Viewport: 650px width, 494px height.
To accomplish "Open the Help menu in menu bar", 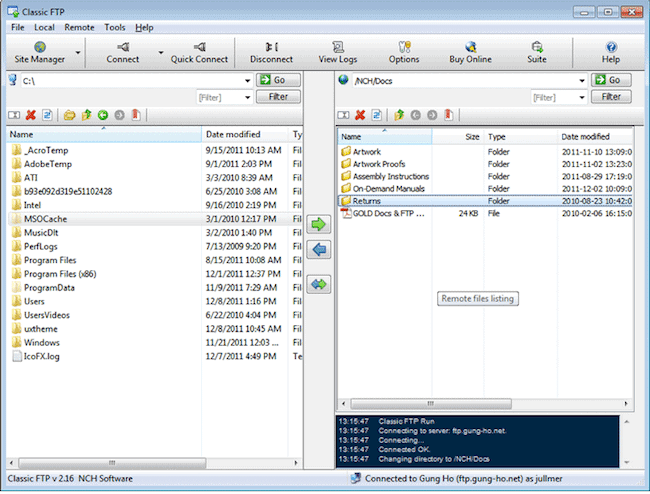I will coord(144,27).
